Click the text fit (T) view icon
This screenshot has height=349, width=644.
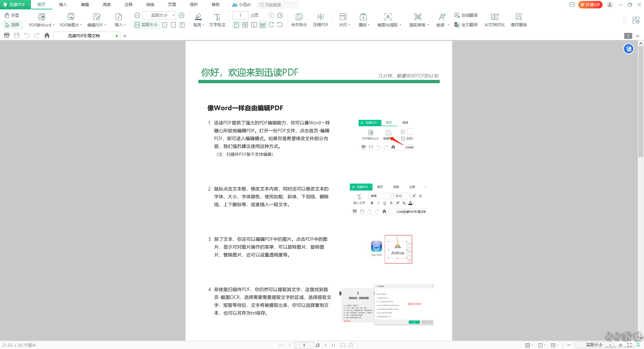(182, 25)
